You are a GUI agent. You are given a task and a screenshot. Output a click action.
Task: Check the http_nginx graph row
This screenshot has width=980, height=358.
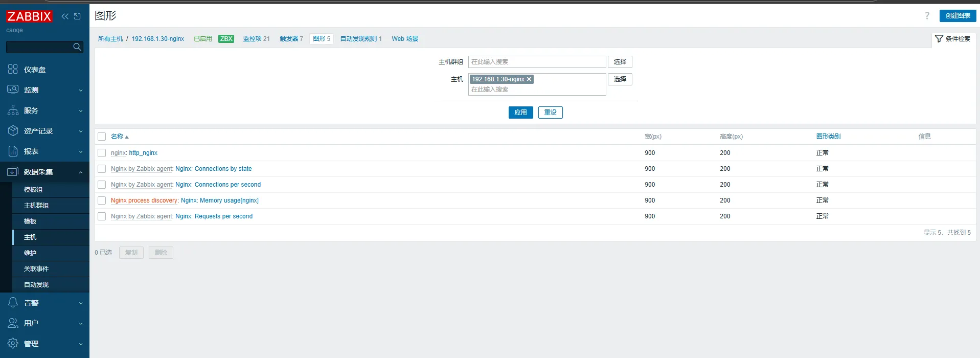point(102,153)
